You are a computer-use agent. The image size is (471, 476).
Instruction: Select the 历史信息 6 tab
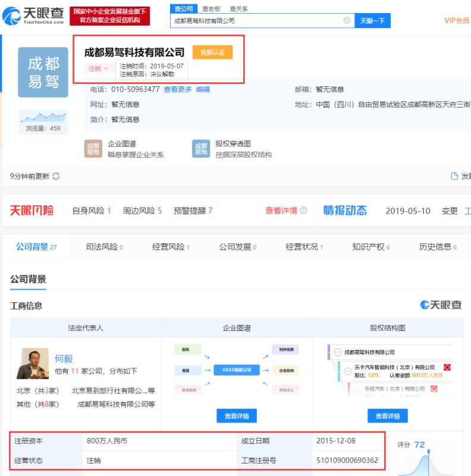tap(438, 247)
